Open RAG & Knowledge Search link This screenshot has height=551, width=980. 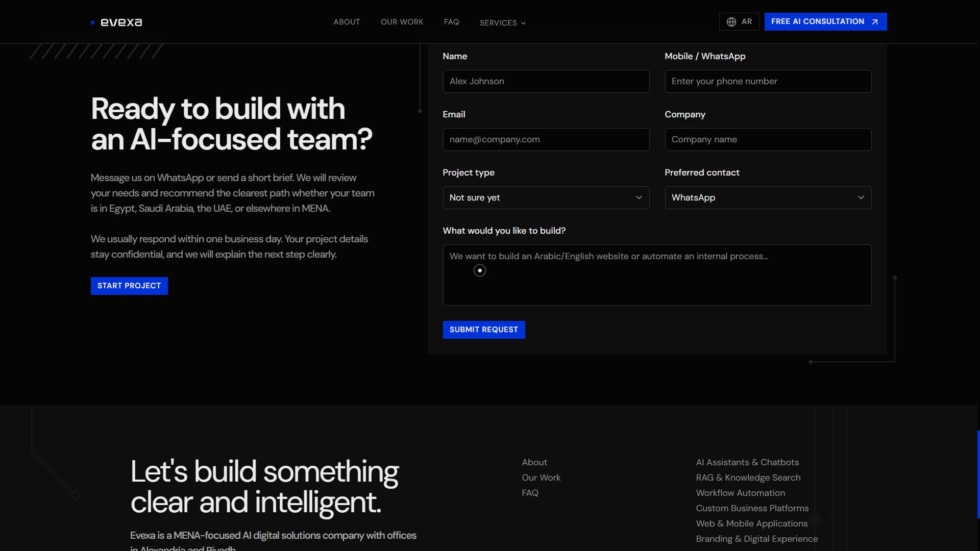coord(748,478)
